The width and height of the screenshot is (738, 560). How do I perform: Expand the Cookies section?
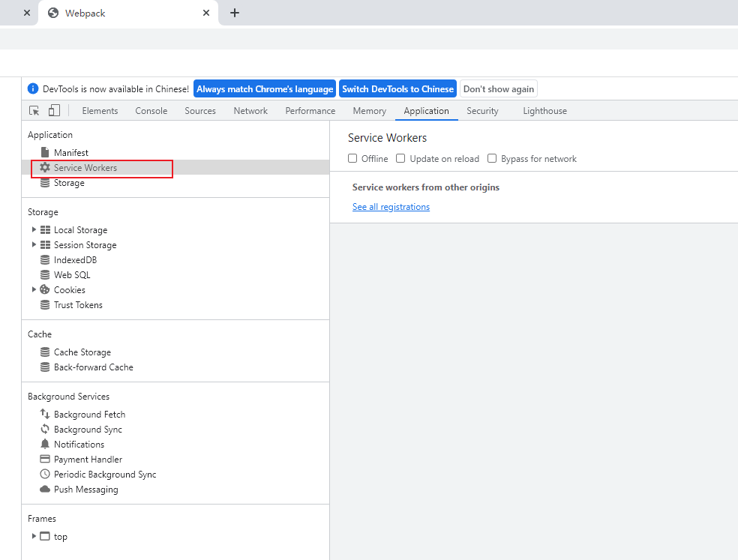[x=34, y=289]
